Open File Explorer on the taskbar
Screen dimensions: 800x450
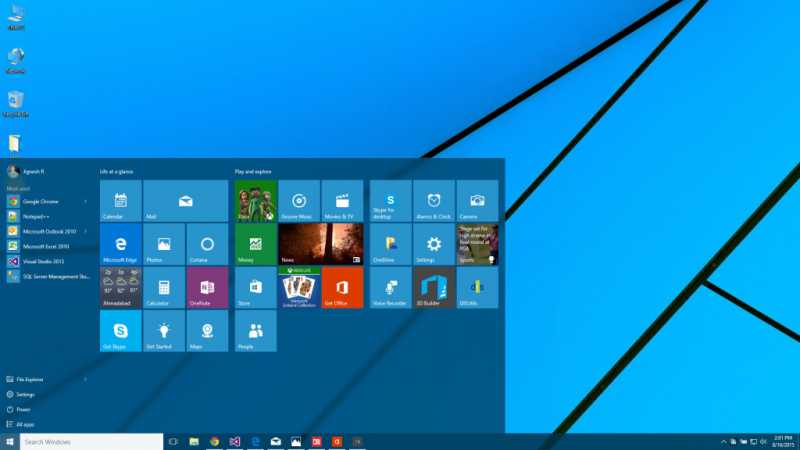[194, 442]
